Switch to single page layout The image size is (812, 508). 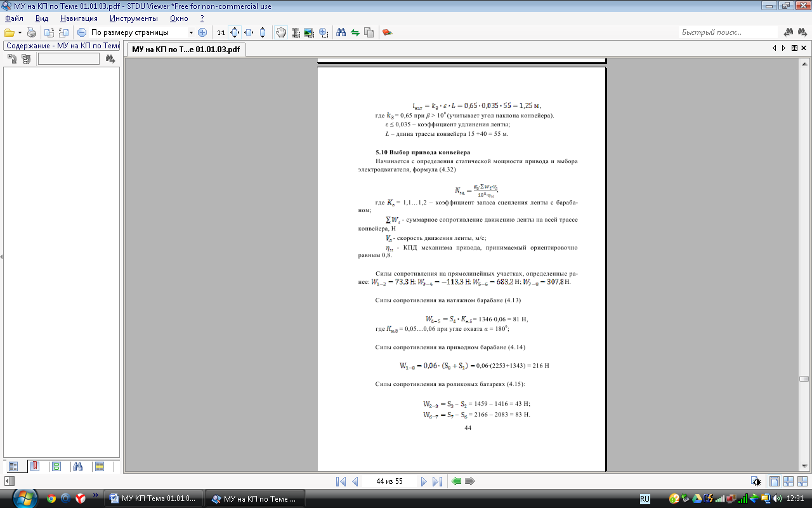click(x=775, y=481)
